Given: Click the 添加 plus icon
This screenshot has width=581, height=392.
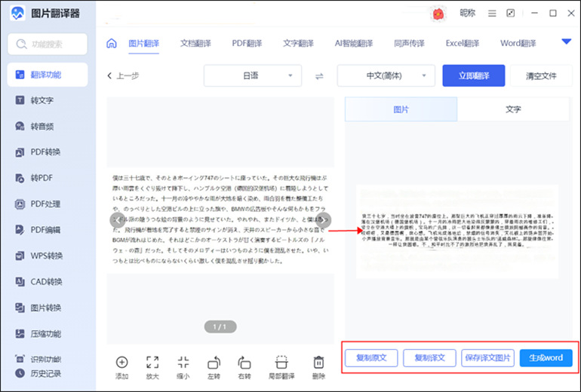Looking at the screenshot, I should point(122,363).
